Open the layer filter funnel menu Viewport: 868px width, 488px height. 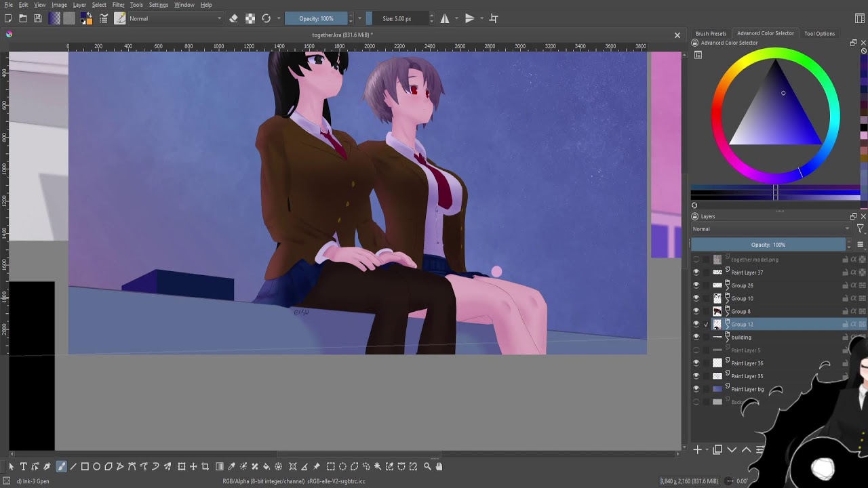click(x=861, y=229)
